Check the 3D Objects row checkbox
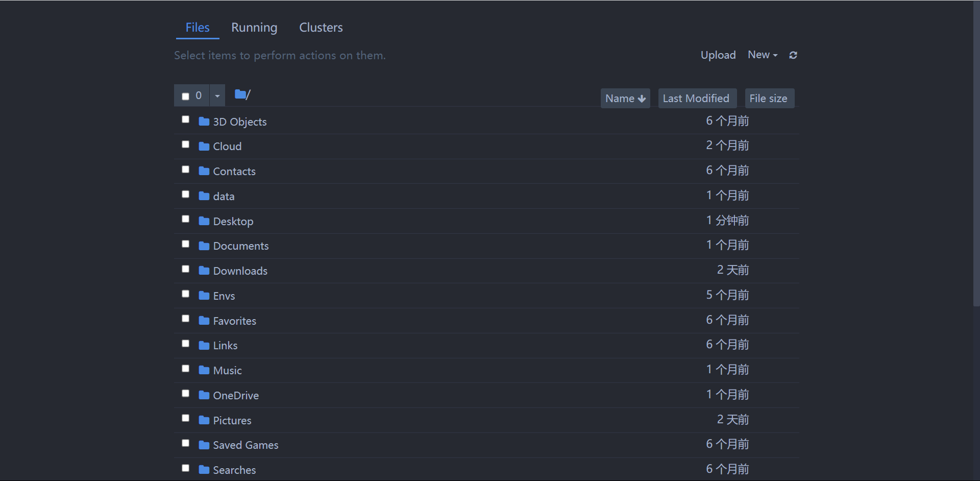The width and height of the screenshot is (980, 481). [x=186, y=119]
